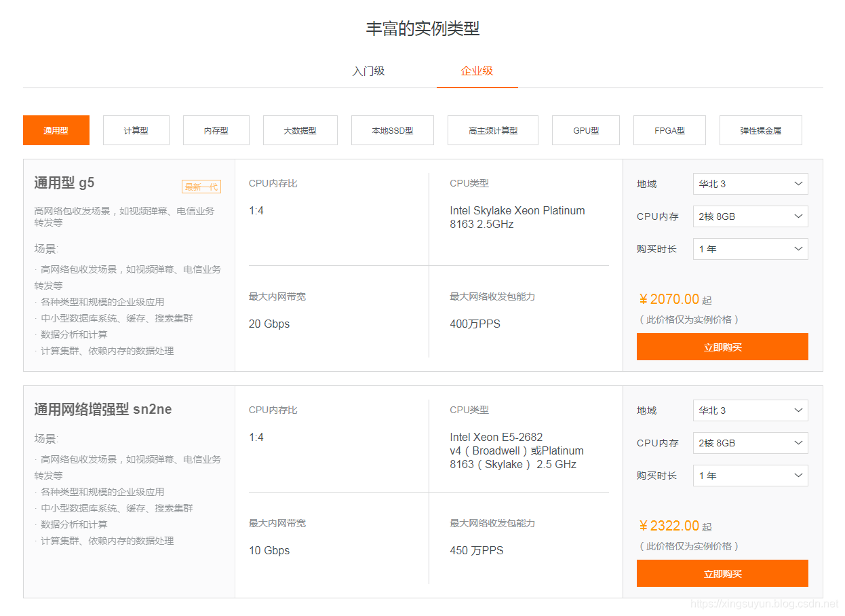The height and width of the screenshot is (616, 845).
Task: Open the 地域 dropdown for 通用型 g5
Action: point(750,184)
